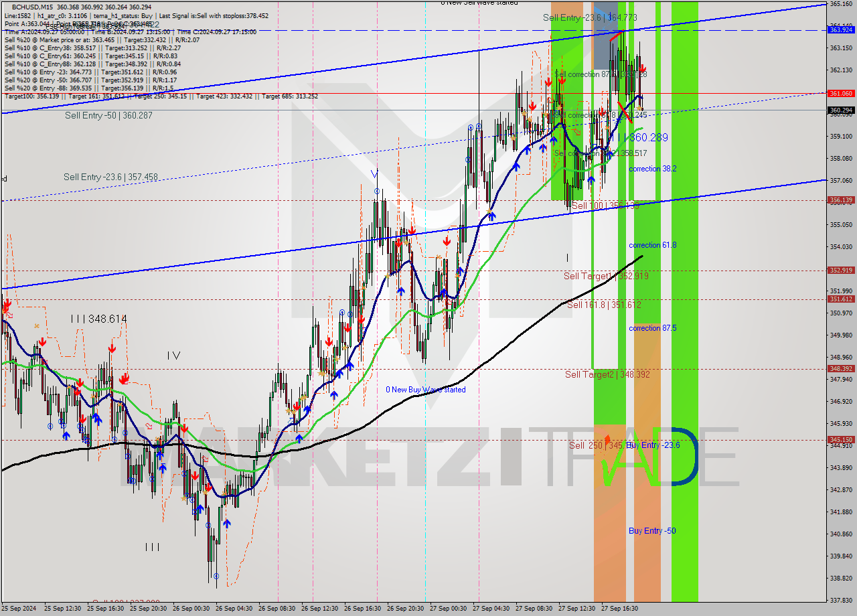Click the 'Sell Entry -50 | 360.287' label
The height and width of the screenshot is (616, 857).
(108, 115)
